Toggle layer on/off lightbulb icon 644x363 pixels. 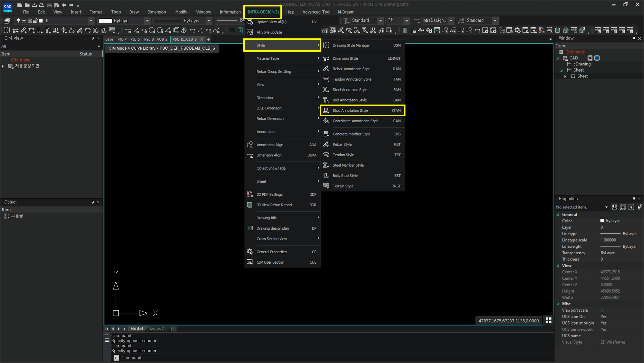(18, 21)
